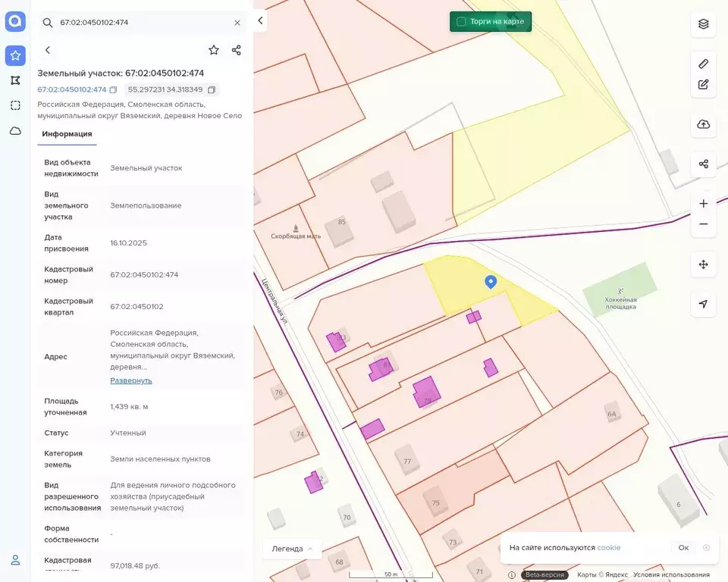Dismiss cookie notice with close icon

706,548
